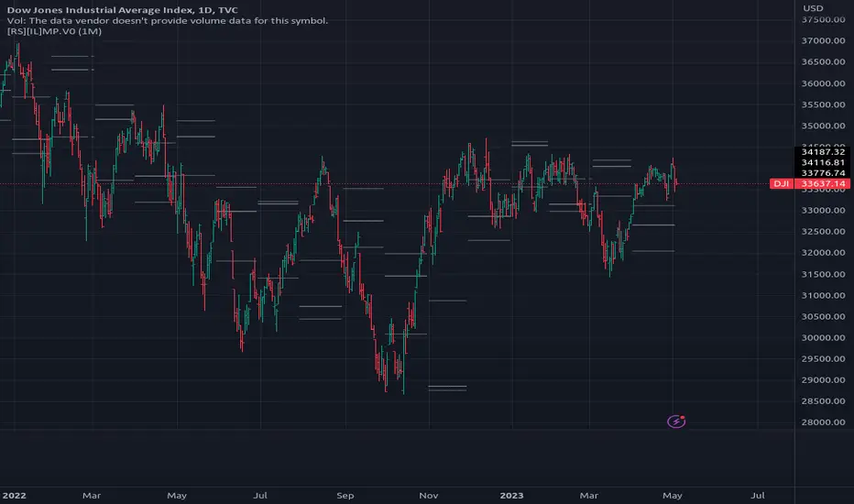Click the Sep time axis label
This screenshot has height=504, width=854.
(x=345, y=495)
